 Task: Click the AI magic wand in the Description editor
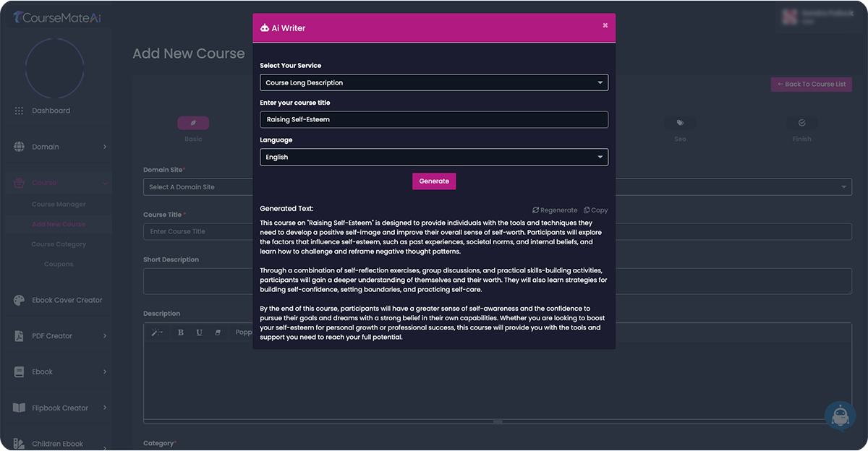(157, 332)
